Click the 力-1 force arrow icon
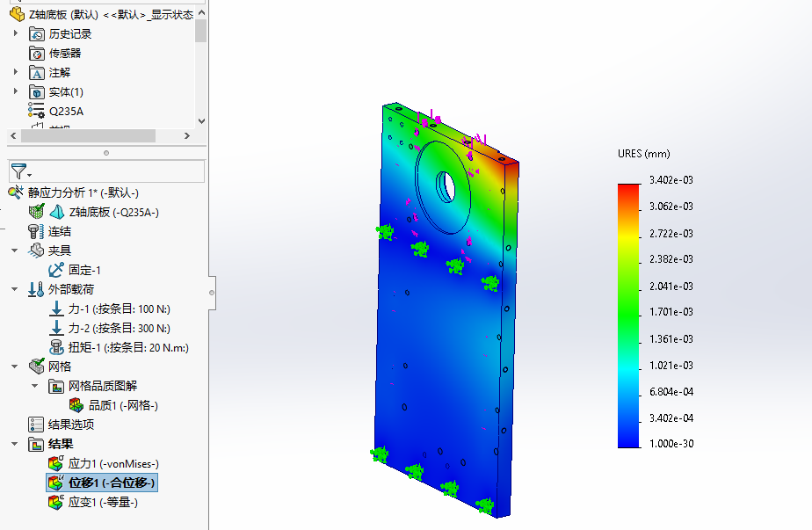Viewport: 812px width, 530px height. (56, 309)
